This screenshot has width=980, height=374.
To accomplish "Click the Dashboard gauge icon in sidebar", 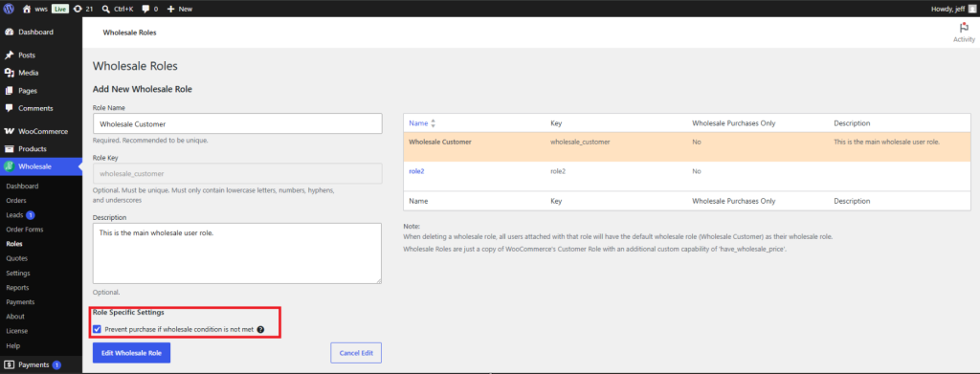I will [x=10, y=32].
